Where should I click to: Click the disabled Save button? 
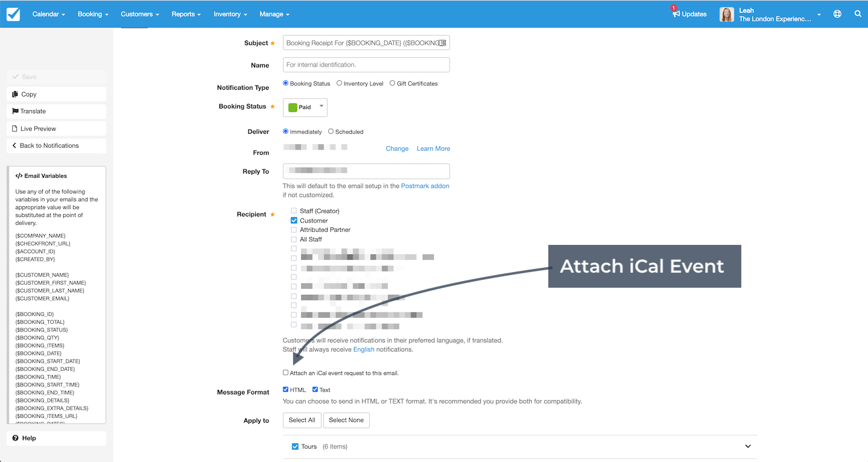click(57, 77)
